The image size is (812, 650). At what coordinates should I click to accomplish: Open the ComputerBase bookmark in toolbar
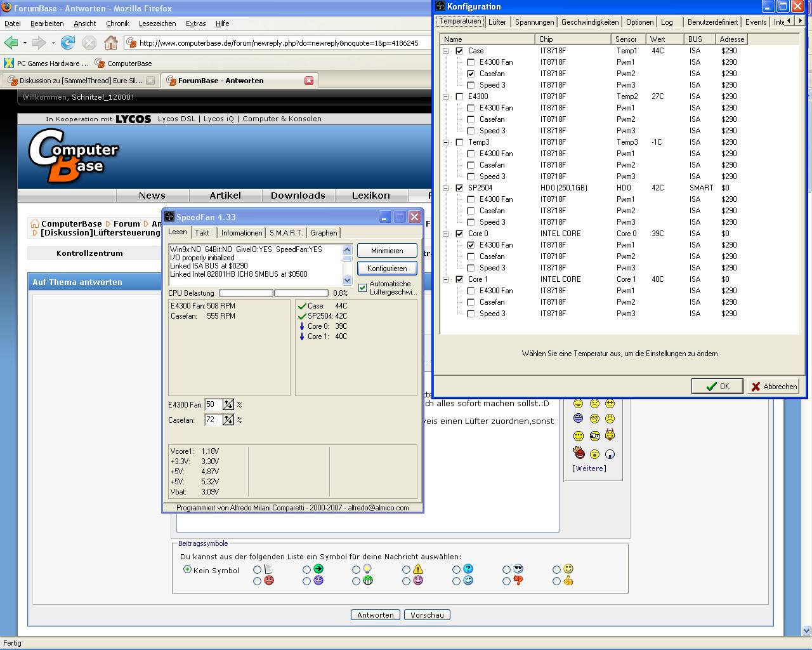[124, 63]
